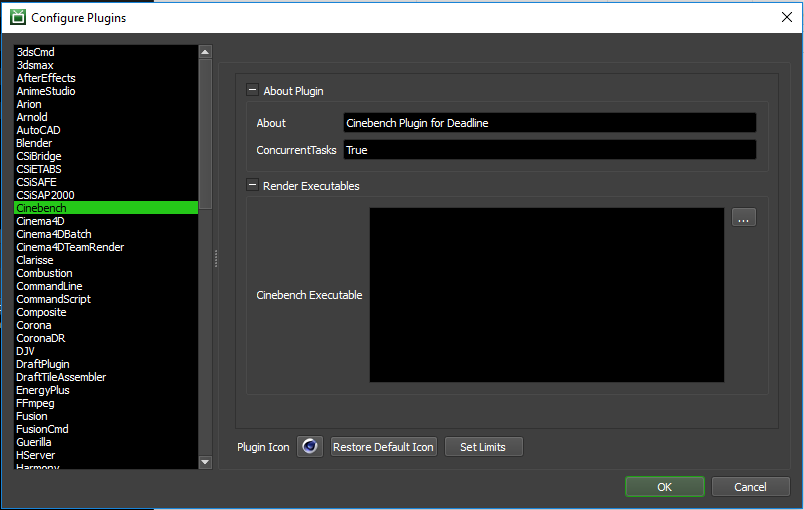Select Fusion plugin
Screen dimensions: 804x510
pos(106,416)
